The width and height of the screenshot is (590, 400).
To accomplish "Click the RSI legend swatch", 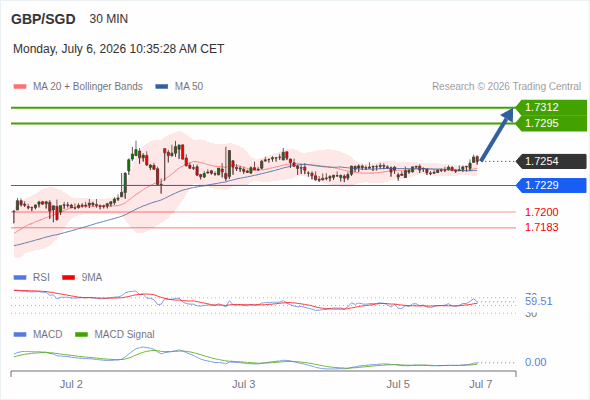I will pyautogui.click(x=20, y=278).
